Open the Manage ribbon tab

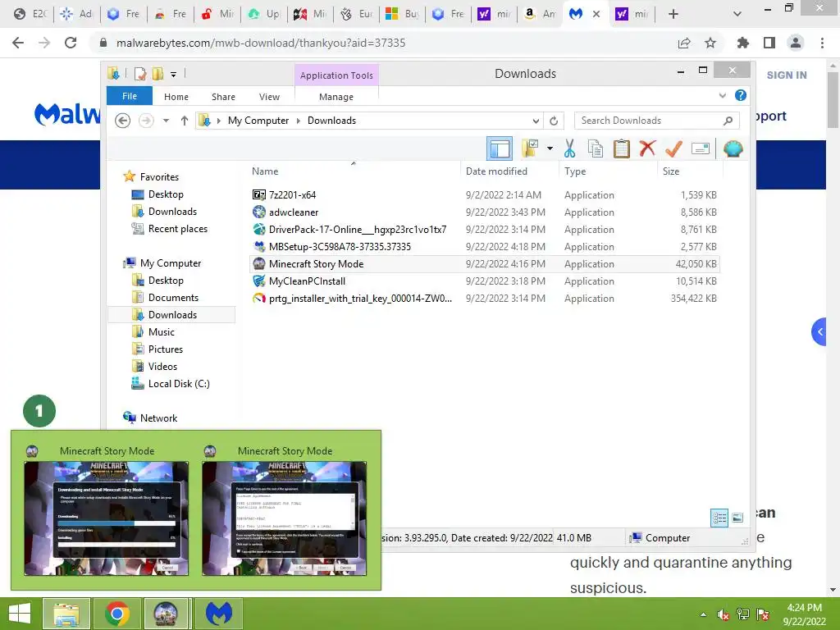(336, 97)
